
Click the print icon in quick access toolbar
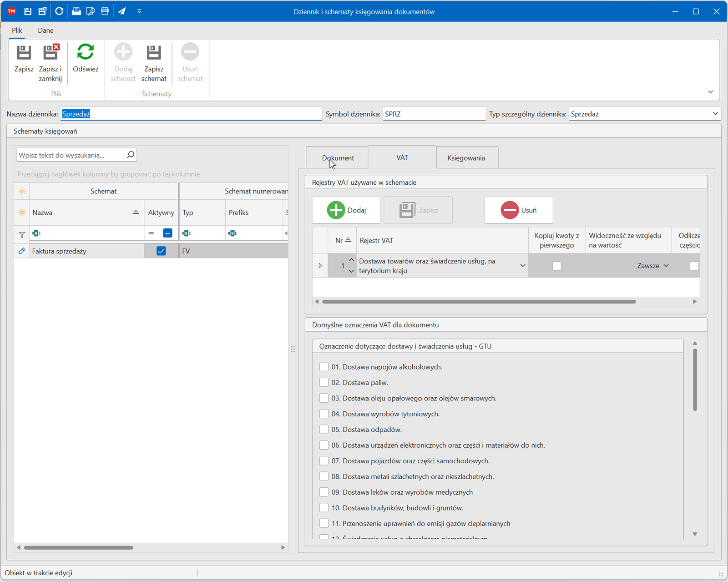76,11
